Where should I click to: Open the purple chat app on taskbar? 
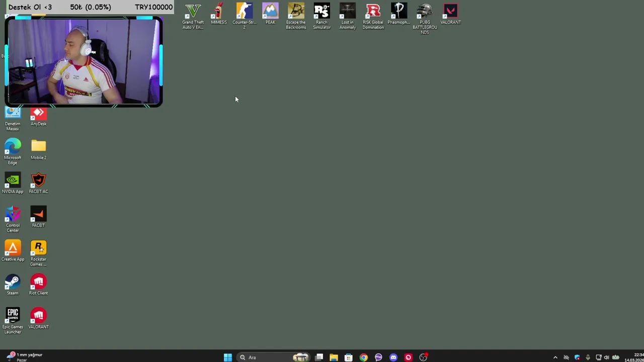click(378, 357)
